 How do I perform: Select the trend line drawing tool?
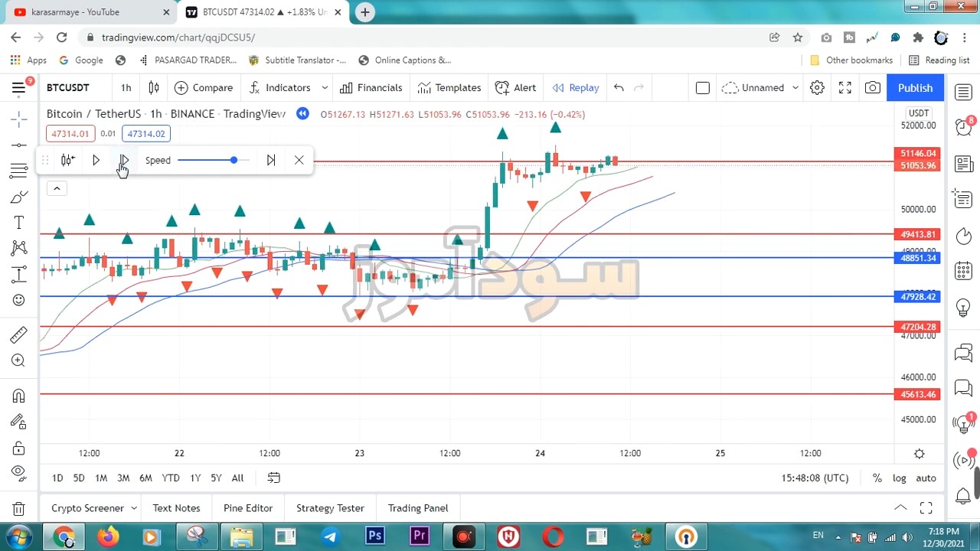[x=19, y=145]
